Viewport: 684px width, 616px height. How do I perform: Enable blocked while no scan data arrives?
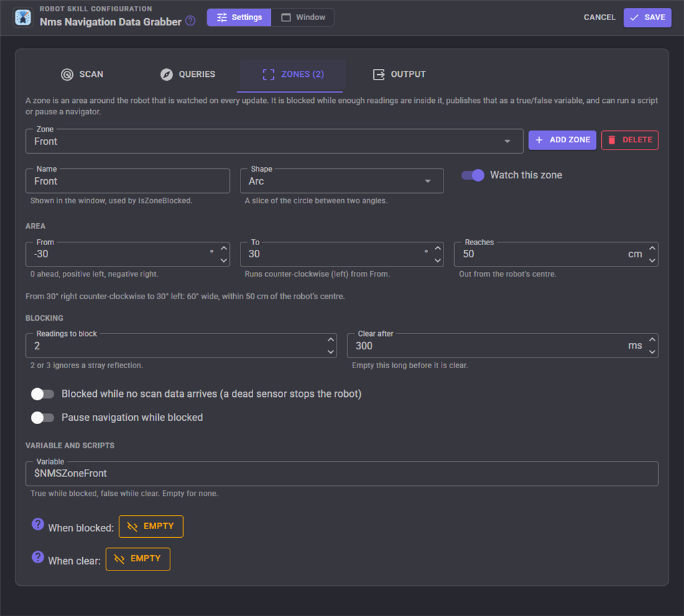pos(42,394)
